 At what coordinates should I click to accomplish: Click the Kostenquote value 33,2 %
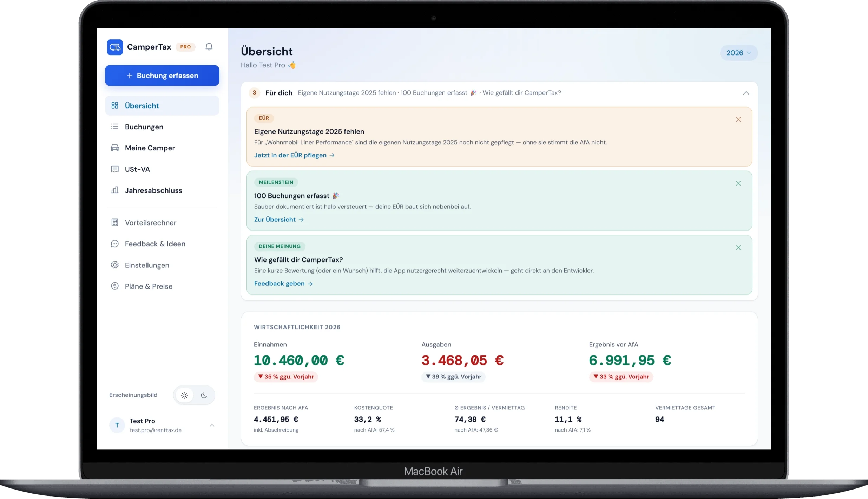pos(368,419)
